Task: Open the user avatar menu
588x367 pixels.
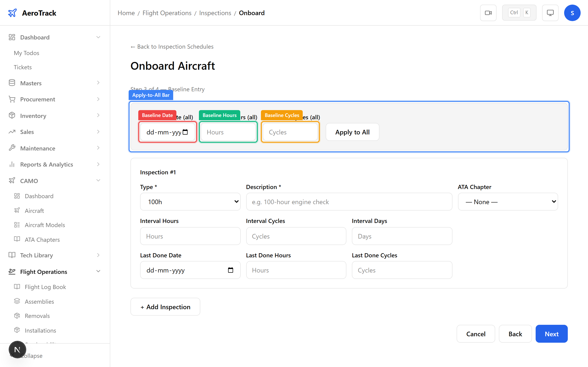Action: (x=572, y=13)
